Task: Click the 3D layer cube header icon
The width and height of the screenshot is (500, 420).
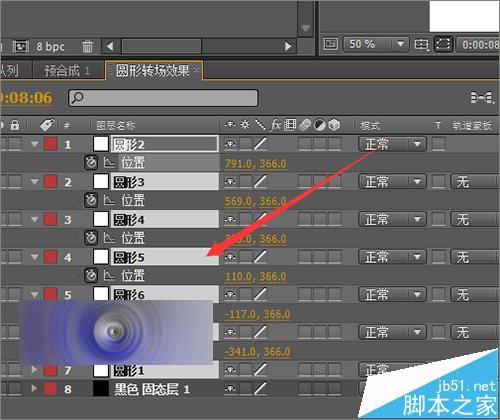Action: (334, 125)
